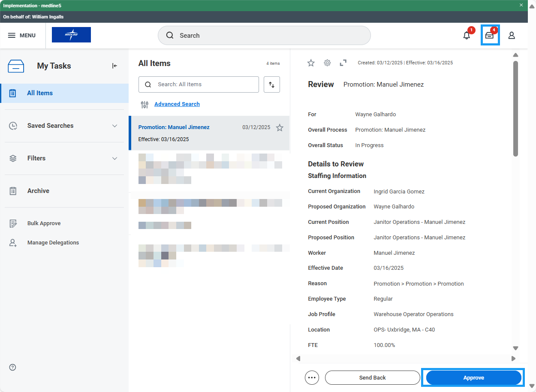536x392 pixels.
Task: Open Advanced Search
Action: click(177, 104)
